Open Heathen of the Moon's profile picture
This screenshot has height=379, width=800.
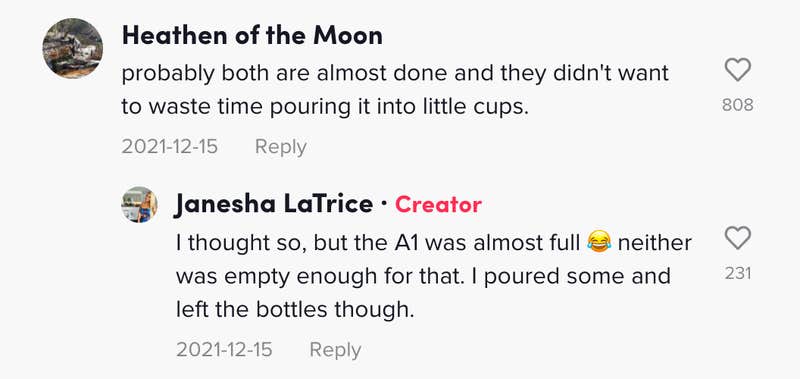pyautogui.click(x=72, y=48)
